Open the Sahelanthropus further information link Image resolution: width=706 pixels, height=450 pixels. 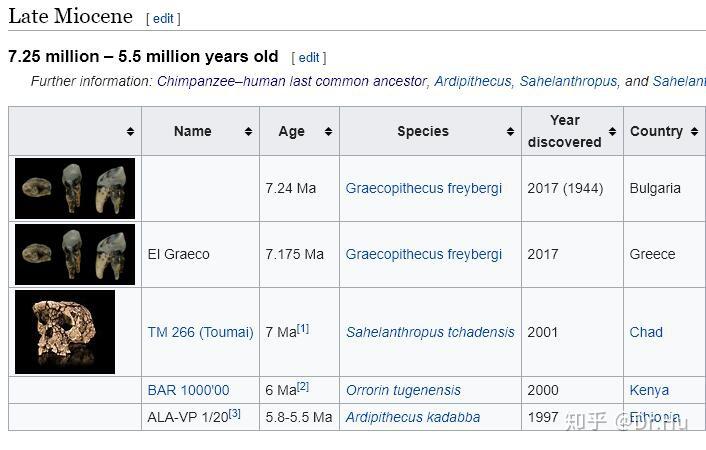click(x=568, y=81)
